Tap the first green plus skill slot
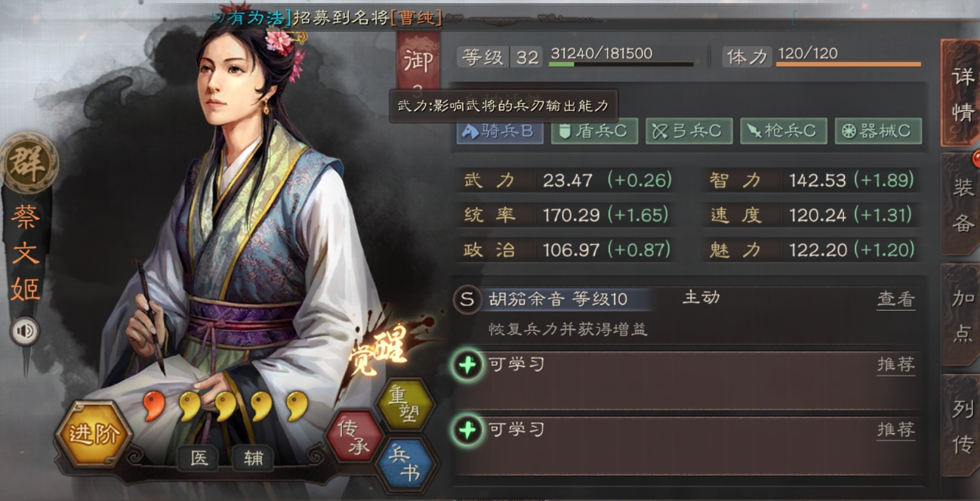This screenshot has width=980, height=501. click(x=467, y=366)
